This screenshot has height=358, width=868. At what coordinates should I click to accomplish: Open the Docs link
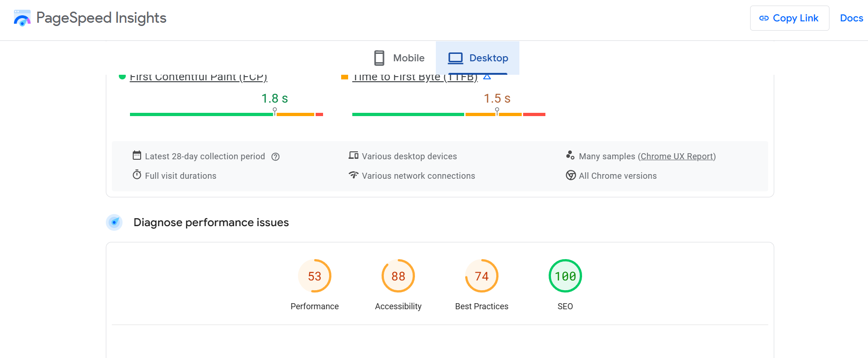point(851,18)
